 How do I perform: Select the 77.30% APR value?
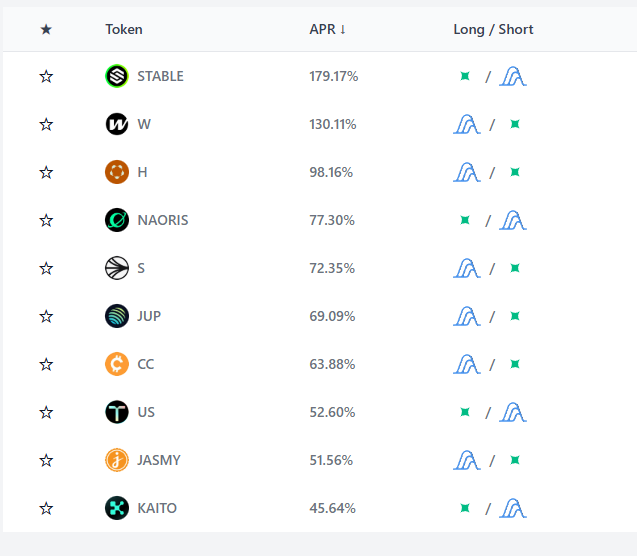click(332, 220)
